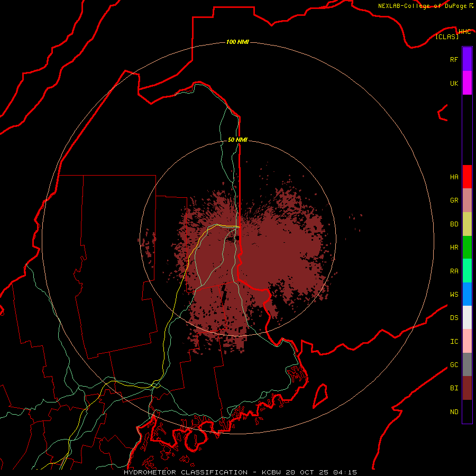
Task: Click the BD yellow legend swatch
Action: pyautogui.click(x=467, y=224)
